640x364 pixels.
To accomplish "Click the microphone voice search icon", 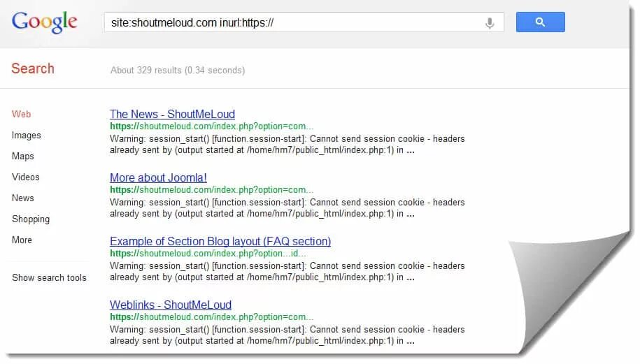I will tap(490, 23).
